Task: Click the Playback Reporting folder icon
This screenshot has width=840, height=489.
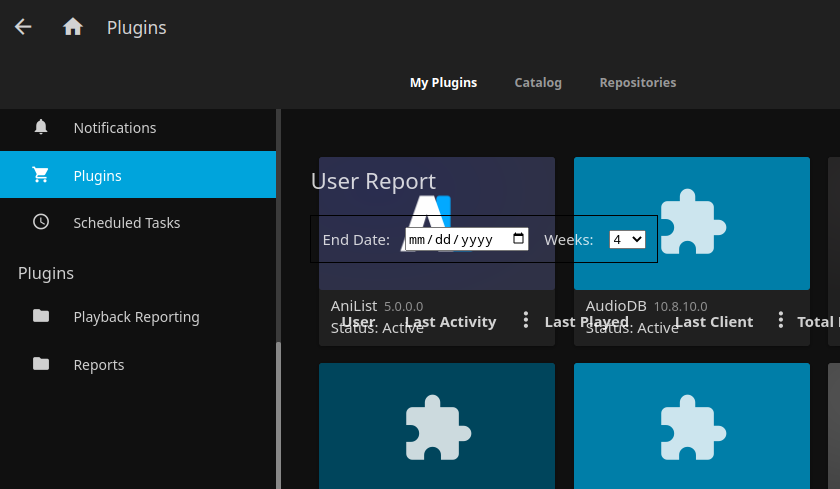Action: click(41, 316)
